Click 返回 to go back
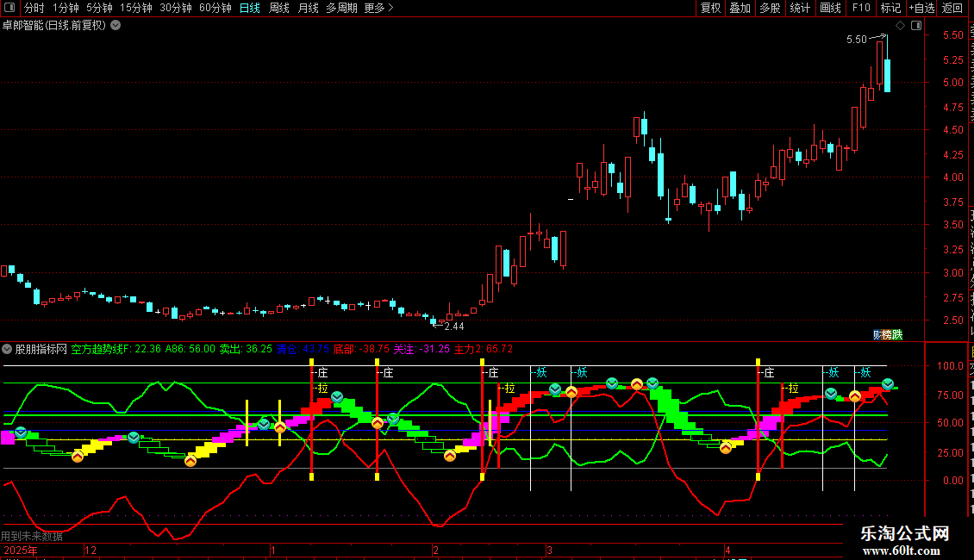This screenshot has width=974, height=560. [952, 8]
